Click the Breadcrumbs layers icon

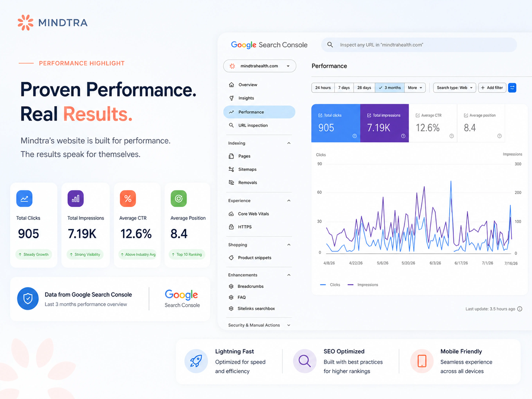231,286
